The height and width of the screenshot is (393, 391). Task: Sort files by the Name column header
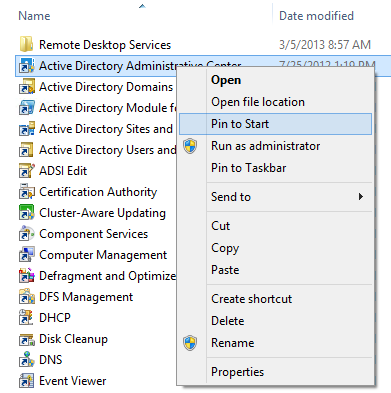coord(34,16)
